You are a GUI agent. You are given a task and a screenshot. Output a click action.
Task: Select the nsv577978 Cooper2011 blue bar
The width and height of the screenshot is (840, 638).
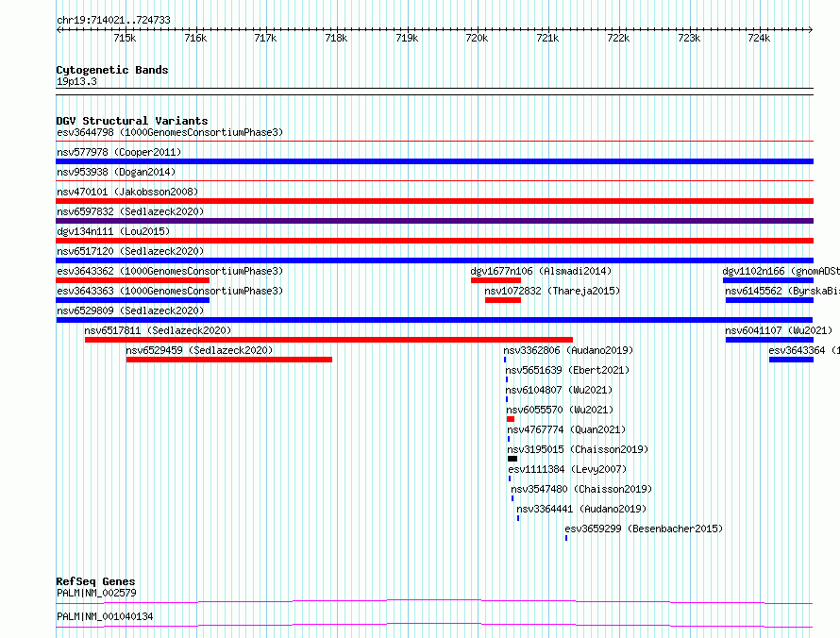pos(434,161)
